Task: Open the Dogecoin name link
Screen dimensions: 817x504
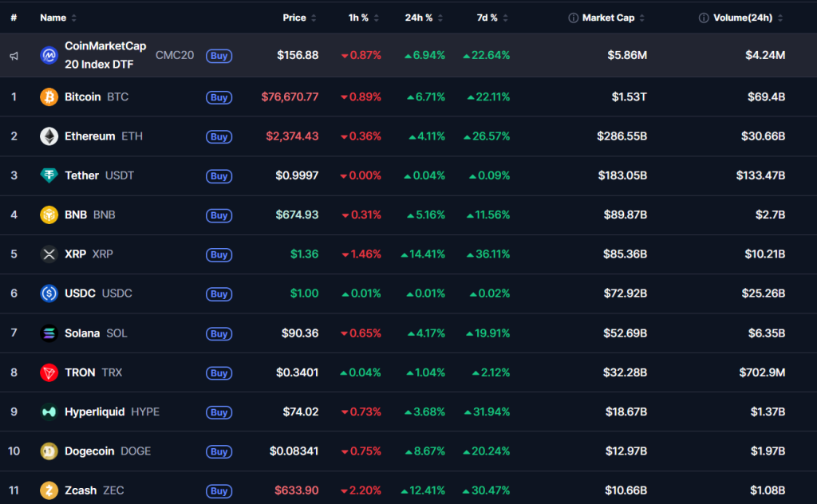Action: coord(89,451)
